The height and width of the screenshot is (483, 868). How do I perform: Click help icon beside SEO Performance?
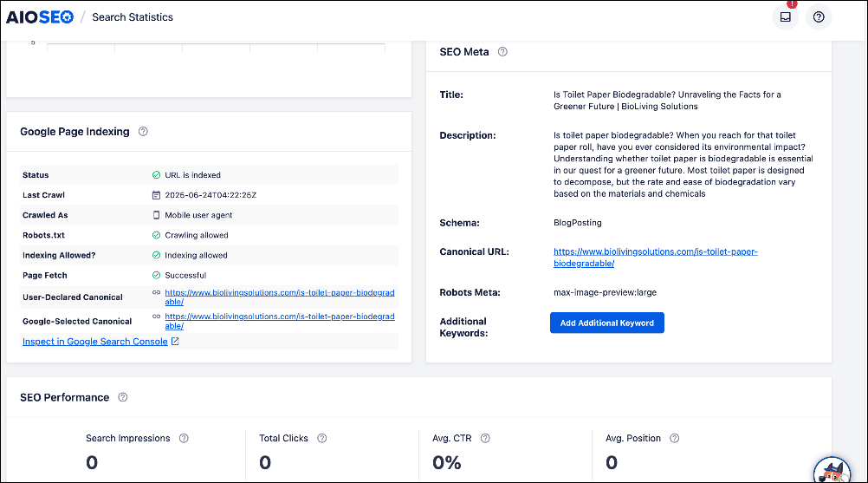pyautogui.click(x=123, y=397)
